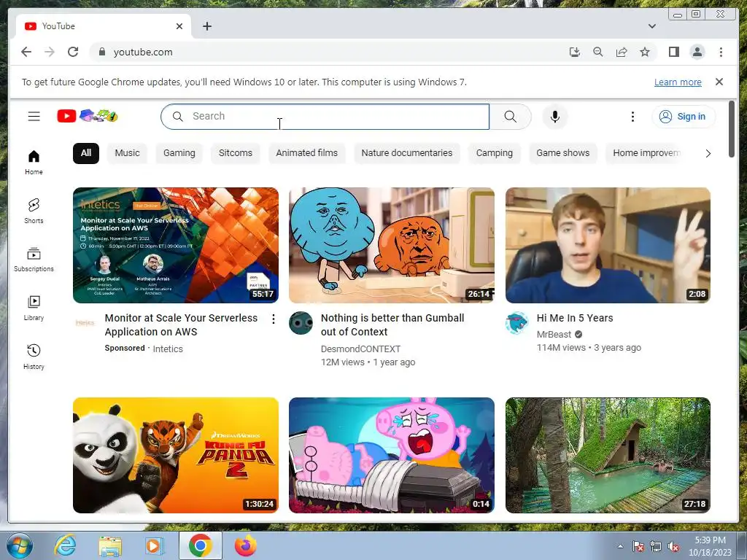The image size is (747, 560).
Task: Click the install app icon in address bar
Action: click(x=575, y=52)
